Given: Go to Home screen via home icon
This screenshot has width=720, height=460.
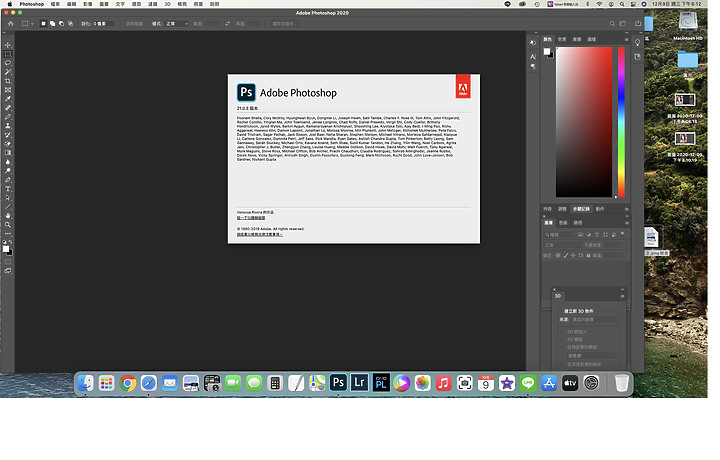Looking at the screenshot, I should 11,23.
